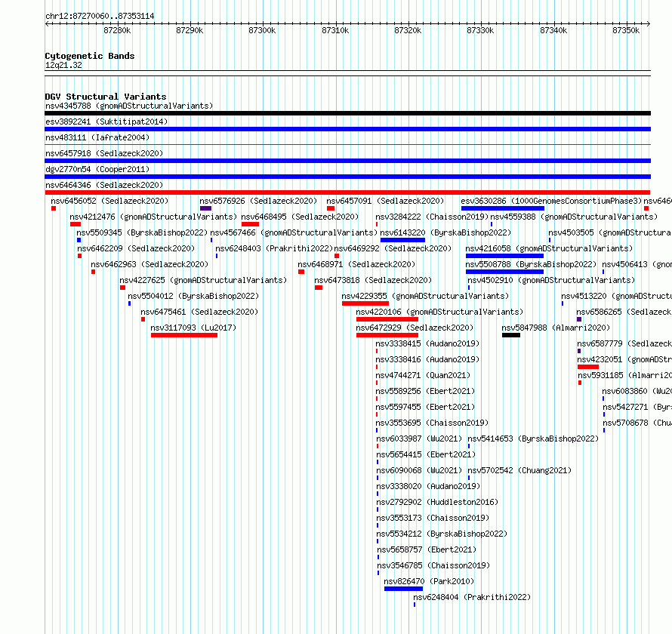Open the nsv3284222 (Chaisson2019) label
The width and height of the screenshot is (672, 634).
(432, 217)
